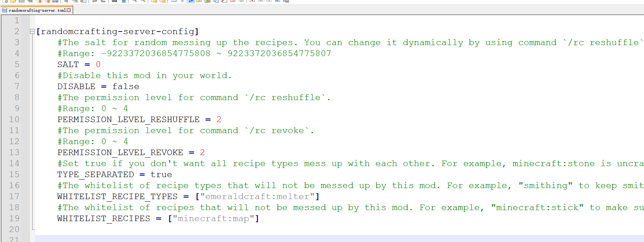644x242 pixels.
Task: Collapse the randomcrafting-server-config section fold marker
Action: pos(32,32)
